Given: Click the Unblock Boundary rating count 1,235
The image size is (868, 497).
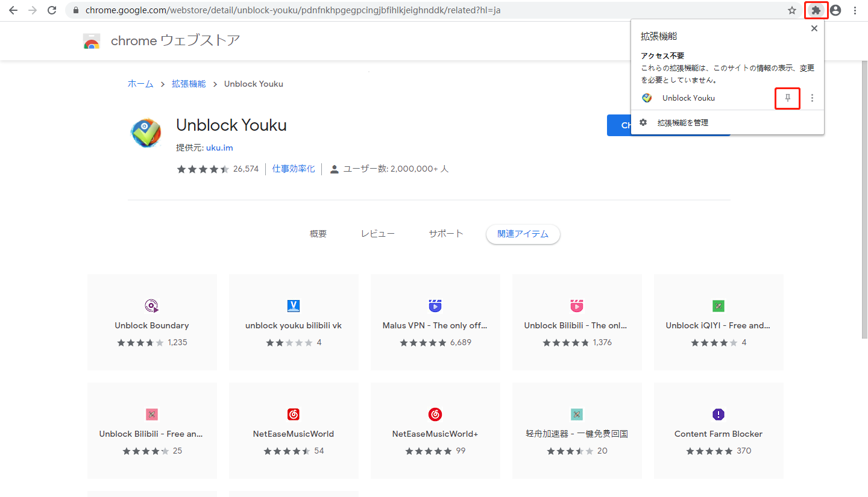Looking at the screenshot, I should coord(178,343).
